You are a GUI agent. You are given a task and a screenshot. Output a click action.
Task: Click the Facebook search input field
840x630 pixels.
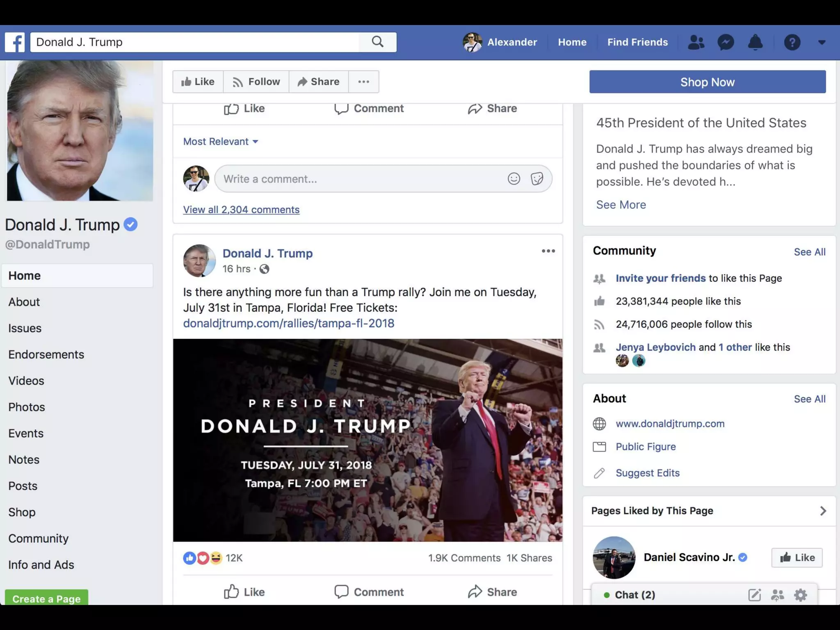[195, 42]
